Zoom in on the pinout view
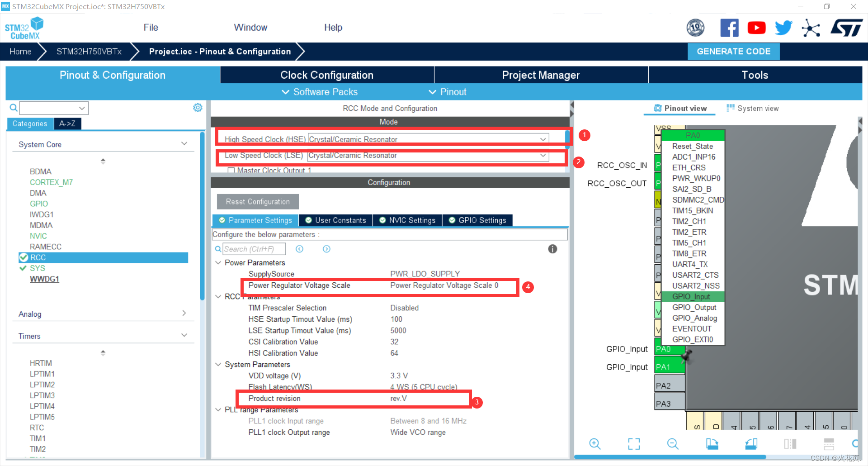The height and width of the screenshot is (466, 868). (595, 444)
